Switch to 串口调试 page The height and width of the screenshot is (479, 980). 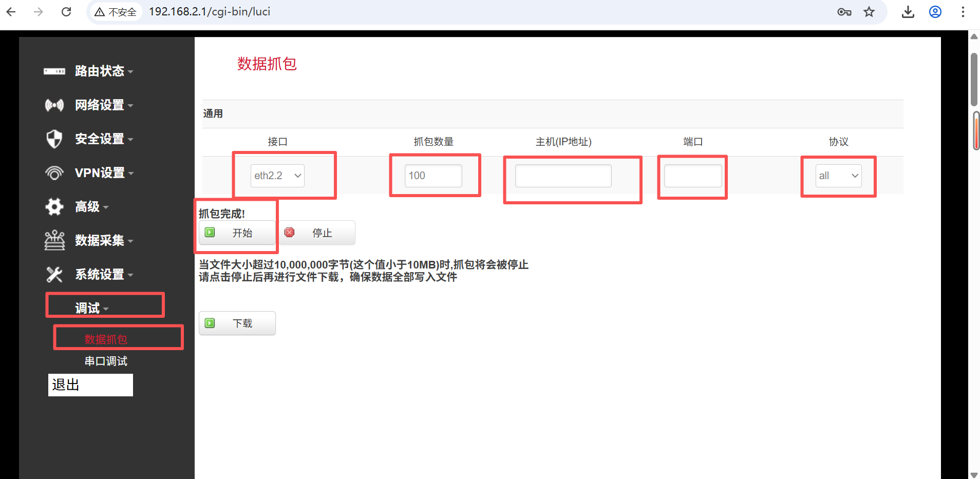(105, 361)
